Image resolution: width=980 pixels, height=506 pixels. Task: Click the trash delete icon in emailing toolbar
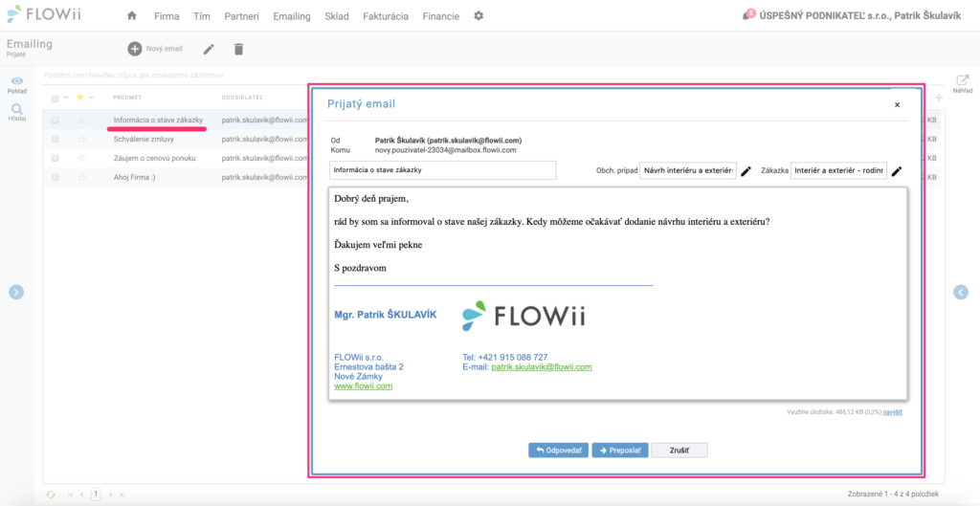click(x=238, y=49)
